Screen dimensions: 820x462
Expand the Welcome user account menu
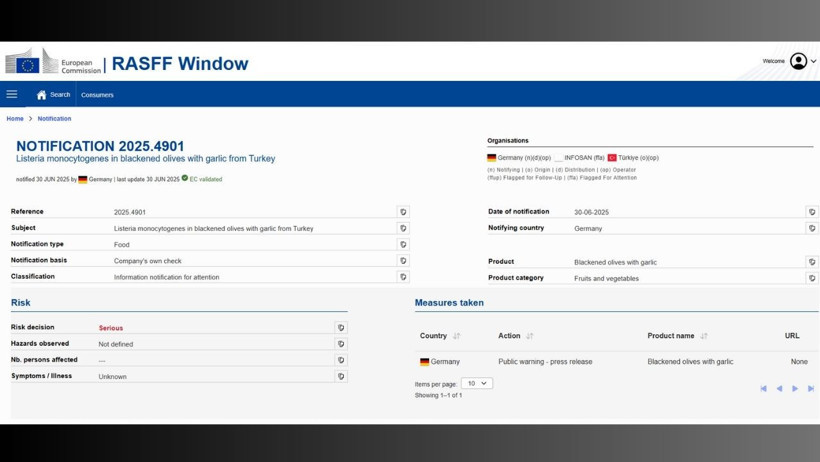pyautogui.click(x=813, y=61)
